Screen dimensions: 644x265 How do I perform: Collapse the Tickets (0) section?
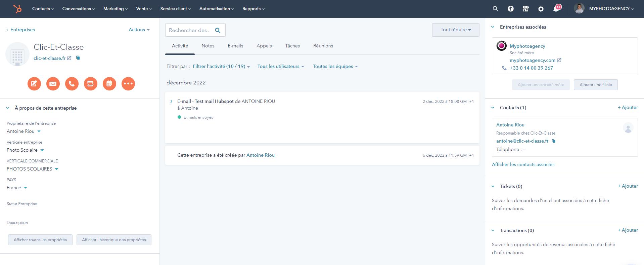click(493, 186)
